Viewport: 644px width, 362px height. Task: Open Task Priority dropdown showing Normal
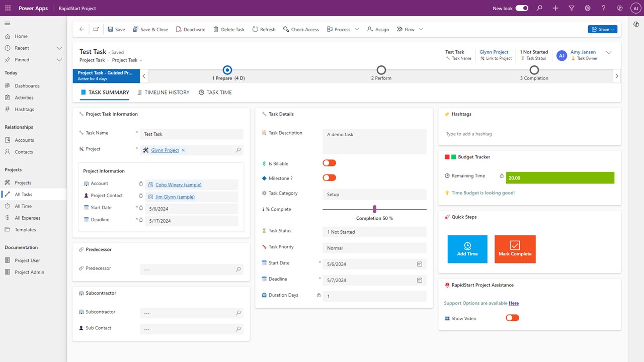tap(374, 248)
